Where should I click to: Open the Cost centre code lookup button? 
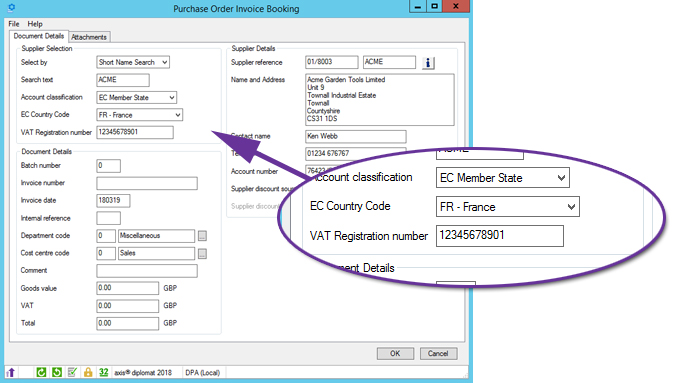(x=202, y=254)
